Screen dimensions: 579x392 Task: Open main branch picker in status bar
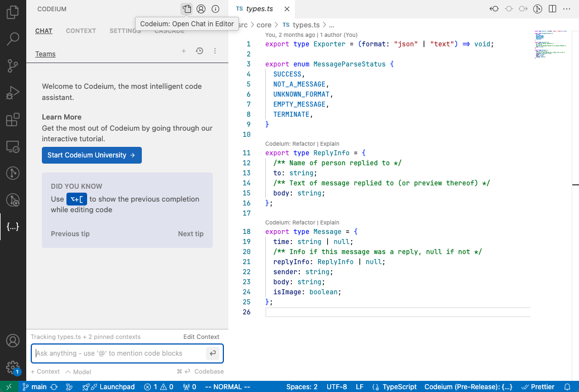click(35, 386)
